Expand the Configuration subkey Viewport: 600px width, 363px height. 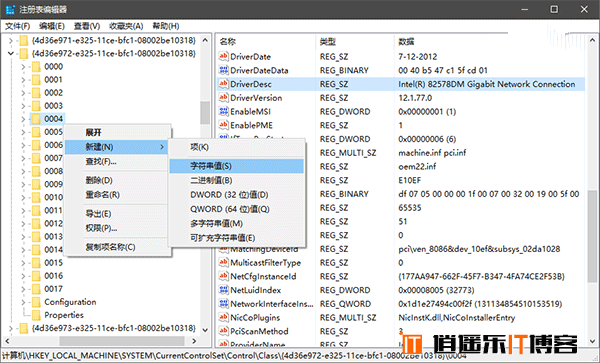pyautogui.click(x=23, y=302)
